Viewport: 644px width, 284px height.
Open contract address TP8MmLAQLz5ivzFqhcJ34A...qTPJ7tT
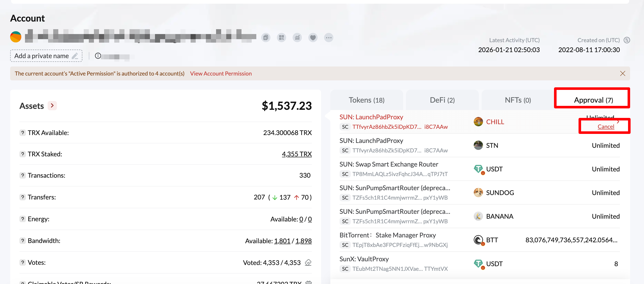[400, 174]
